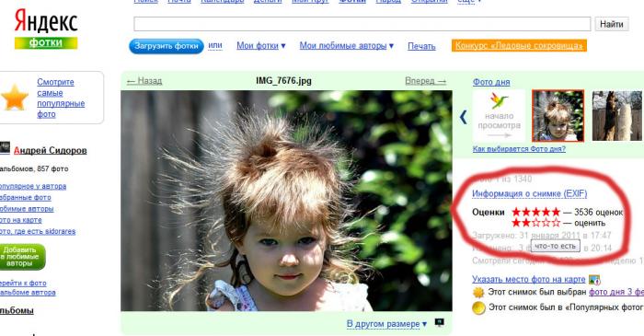Click Загрузить фотки upload button
Image resolution: width=644 pixels, height=336 pixels.
[167, 46]
